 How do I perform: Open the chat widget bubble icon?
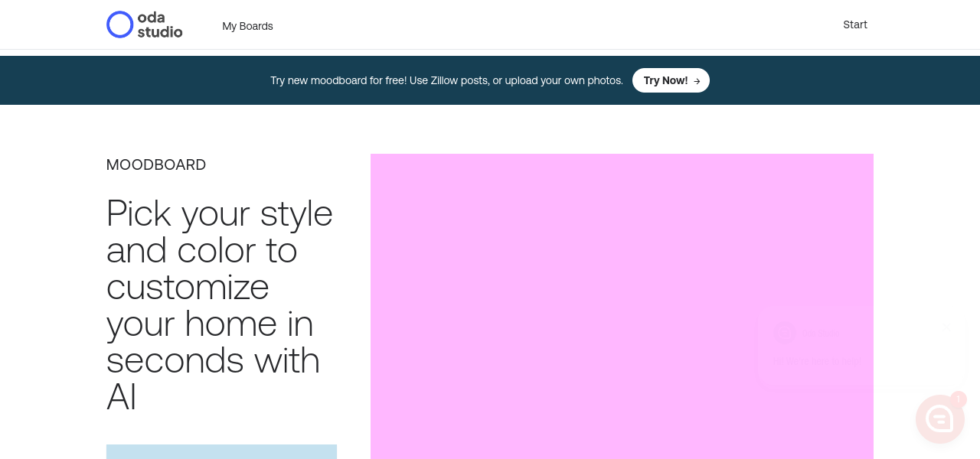click(939, 419)
